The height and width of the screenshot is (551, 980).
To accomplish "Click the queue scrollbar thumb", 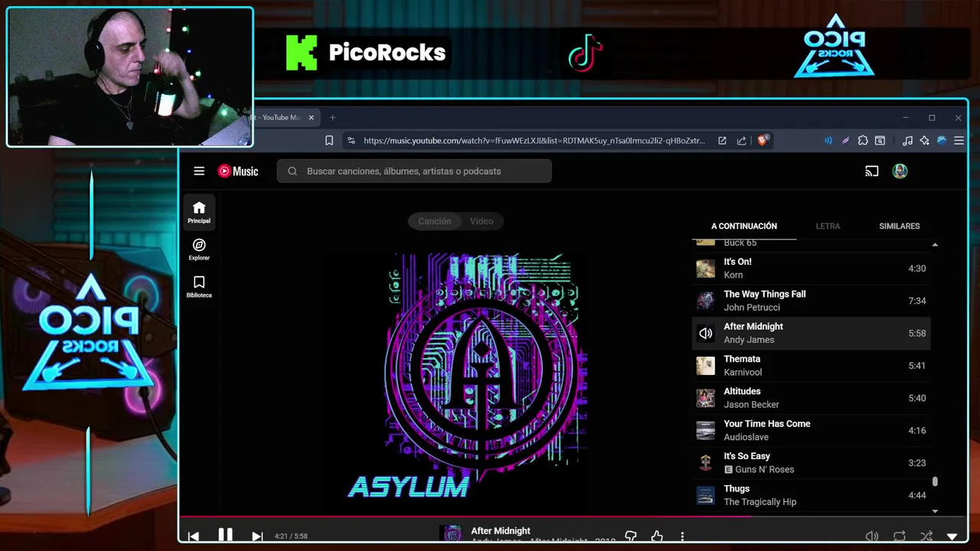I will tap(935, 481).
